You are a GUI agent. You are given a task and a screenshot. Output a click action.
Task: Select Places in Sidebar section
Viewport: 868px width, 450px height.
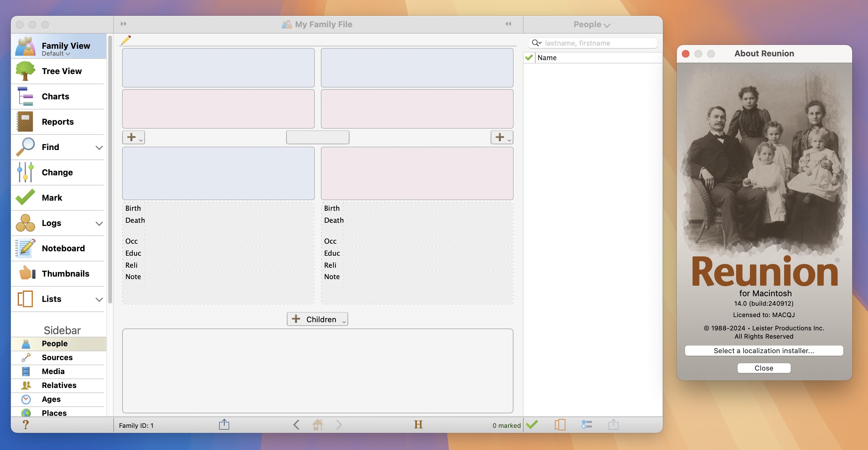click(59, 412)
